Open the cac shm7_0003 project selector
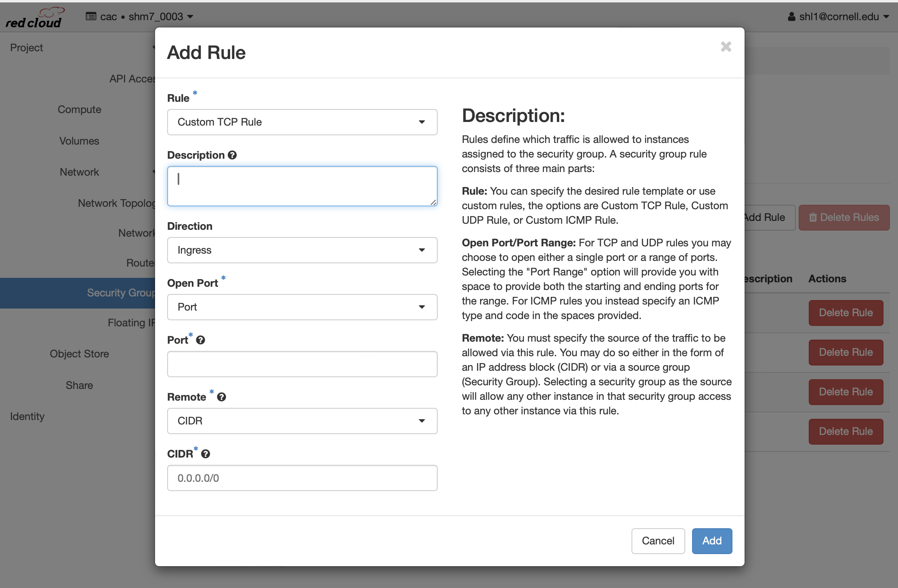The height and width of the screenshot is (588, 898). [x=139, y=17]
